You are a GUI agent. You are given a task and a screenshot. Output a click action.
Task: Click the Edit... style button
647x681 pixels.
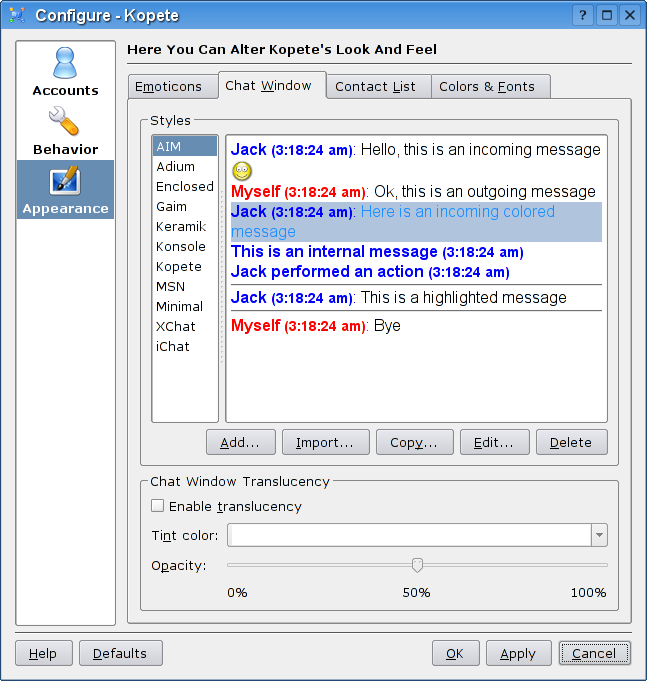click(x=495, y=442)
